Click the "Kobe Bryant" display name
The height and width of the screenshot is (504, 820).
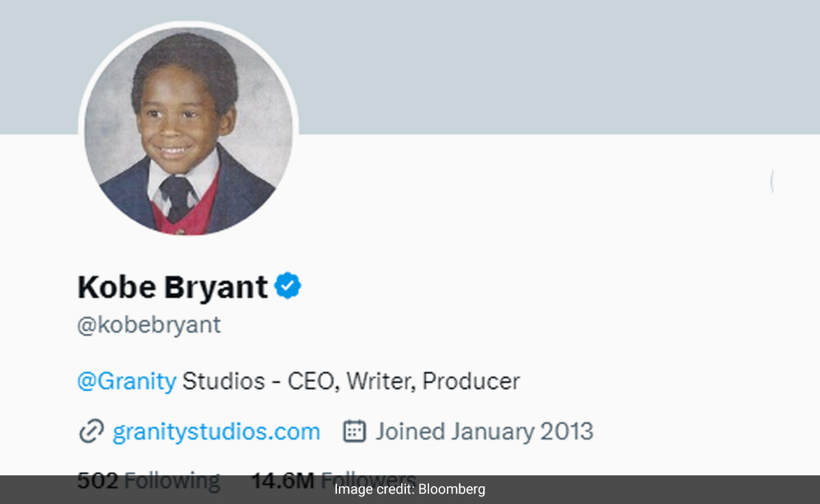point(172,288)
